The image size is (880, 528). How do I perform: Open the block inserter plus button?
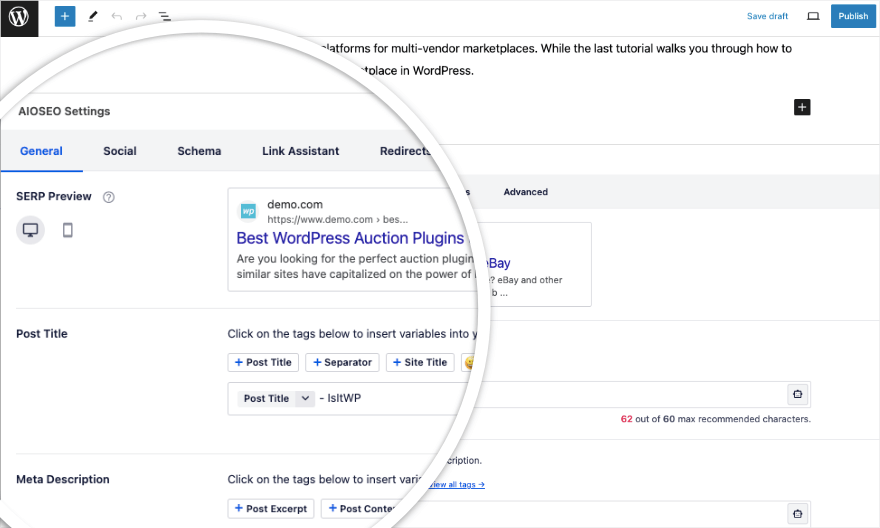[x=65, y=17]
